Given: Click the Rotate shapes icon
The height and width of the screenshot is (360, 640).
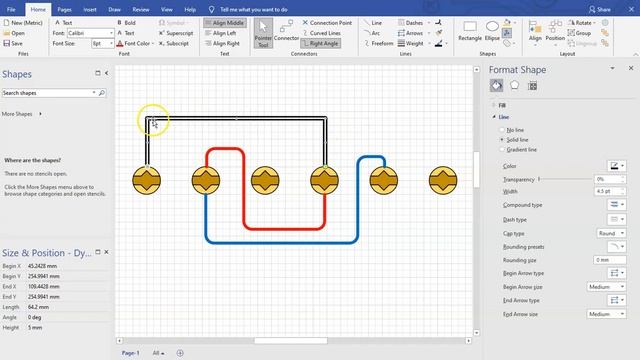Looking at the screenshot, I should click(581, 23).
